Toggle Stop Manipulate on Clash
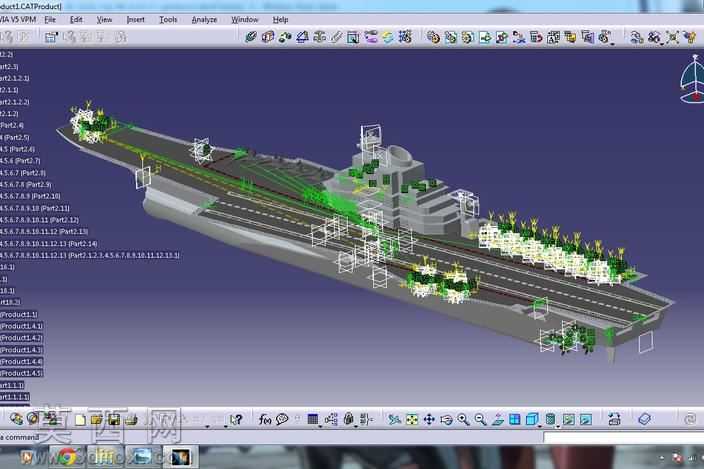This screenshot has height=469, width=704. [690, 37]
